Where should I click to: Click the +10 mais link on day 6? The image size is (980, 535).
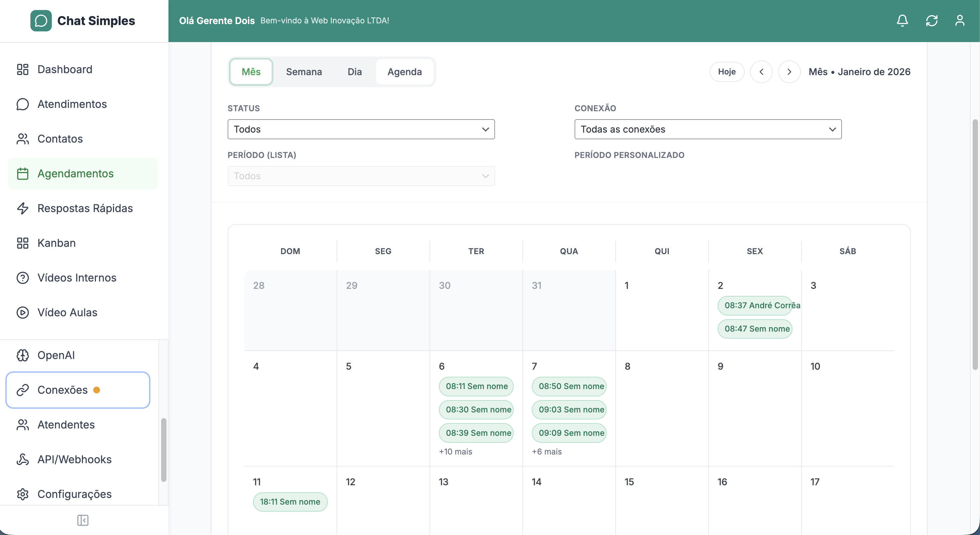[x=455, y=452]
